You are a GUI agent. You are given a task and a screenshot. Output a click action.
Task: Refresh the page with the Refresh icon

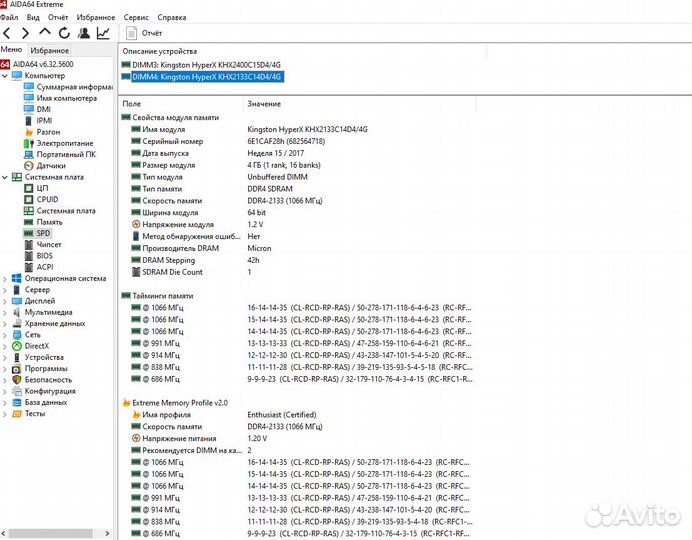(64, 33)
